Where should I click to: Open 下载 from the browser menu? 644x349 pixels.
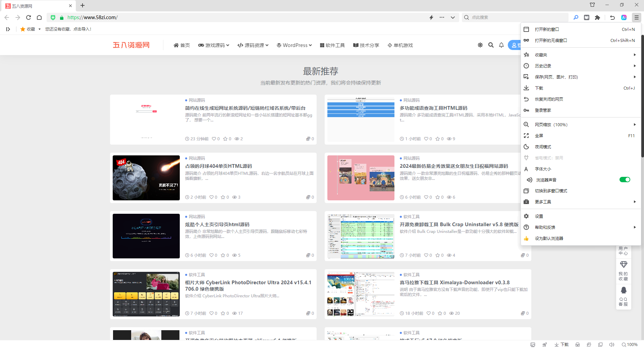(x=581, y=88)
